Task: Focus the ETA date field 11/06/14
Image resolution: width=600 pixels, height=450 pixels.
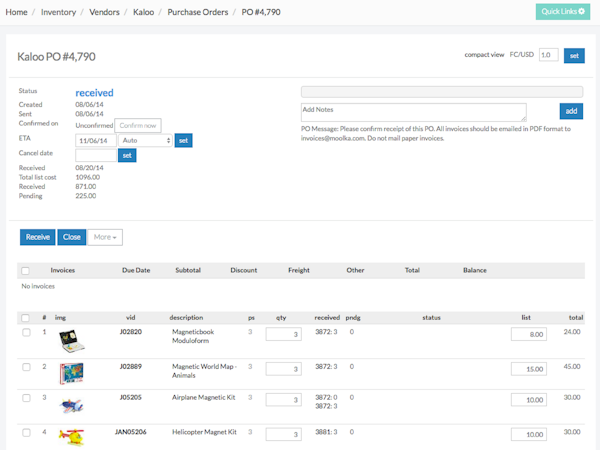Action: [x=96, y=140]
